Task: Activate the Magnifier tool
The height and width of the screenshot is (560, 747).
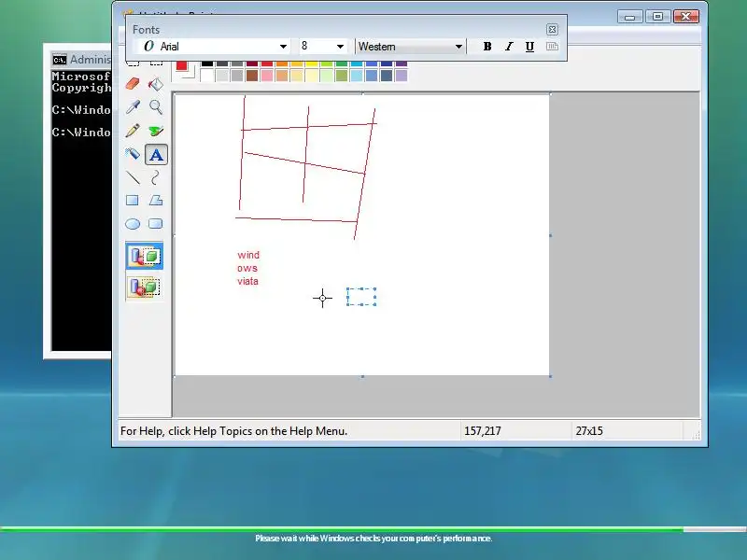Action: click(x=156, y=107)
